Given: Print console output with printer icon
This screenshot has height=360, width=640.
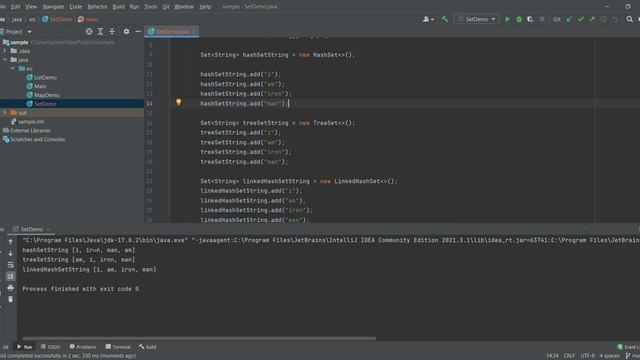Looking at the screenshot, I should [11, 288].
